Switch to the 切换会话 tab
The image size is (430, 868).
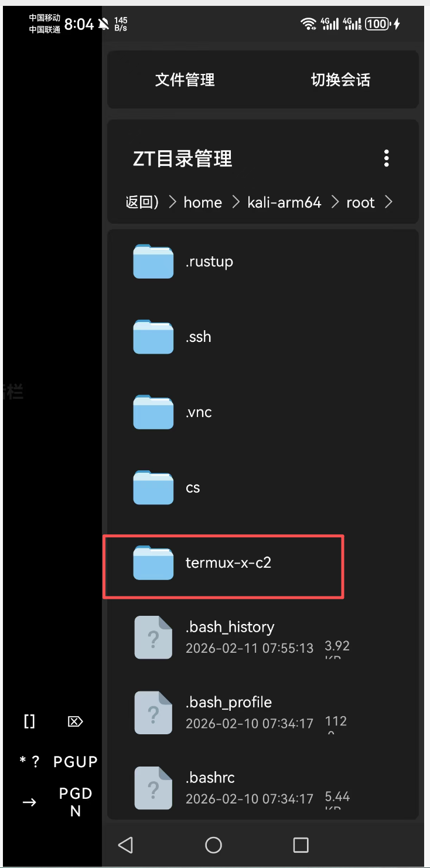(x=340, y=80)
